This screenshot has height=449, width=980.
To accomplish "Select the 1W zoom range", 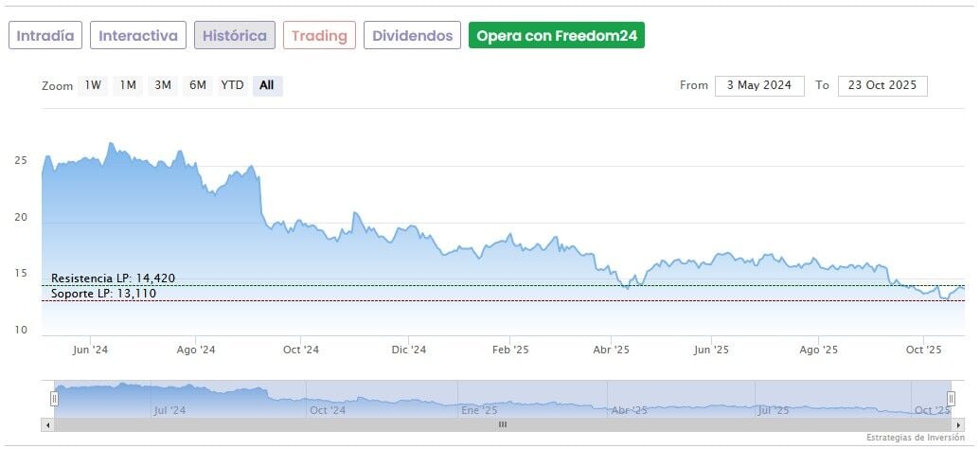I will pos(93,85).
